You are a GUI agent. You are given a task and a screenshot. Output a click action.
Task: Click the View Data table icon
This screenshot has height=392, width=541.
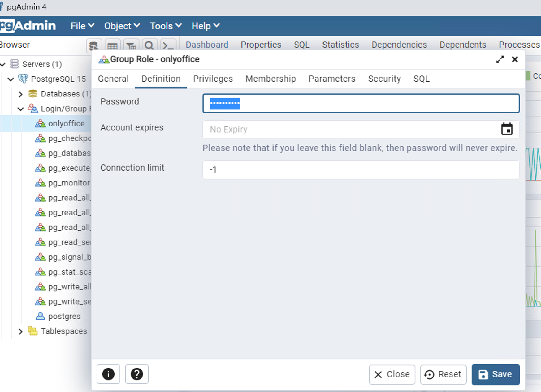pos(112,46)
